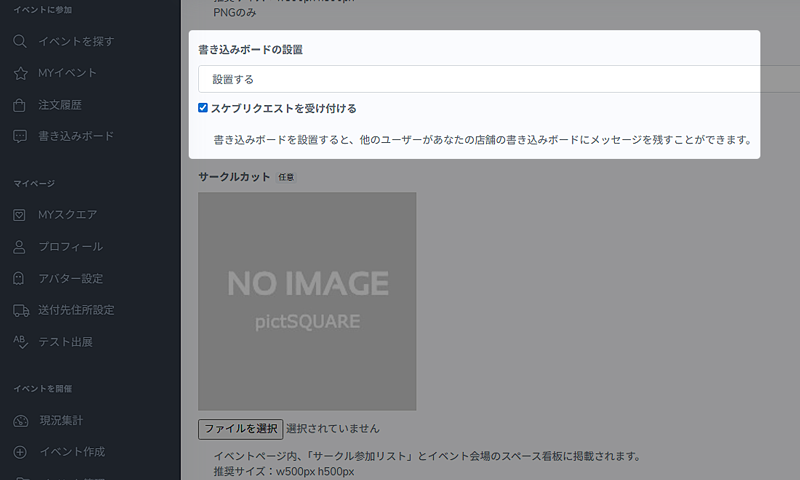Click the star icon for MYイベント
The image size is (800, 480).
[x=20, y=73]
